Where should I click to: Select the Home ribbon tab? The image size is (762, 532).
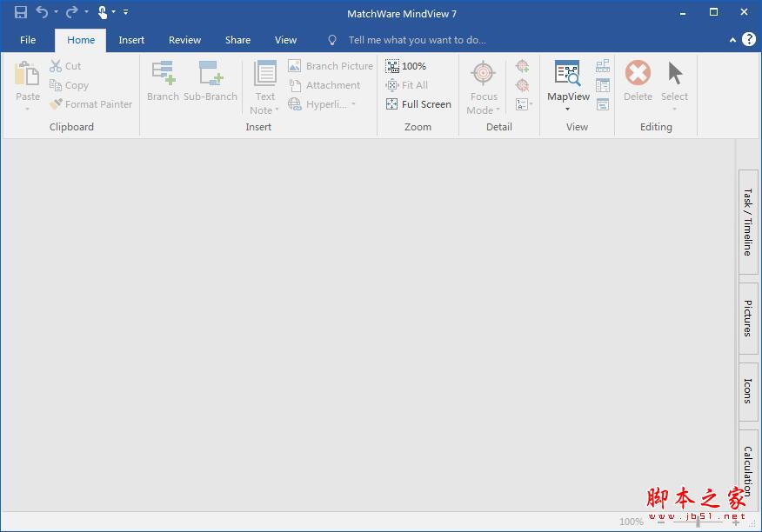tap(81, 40)
